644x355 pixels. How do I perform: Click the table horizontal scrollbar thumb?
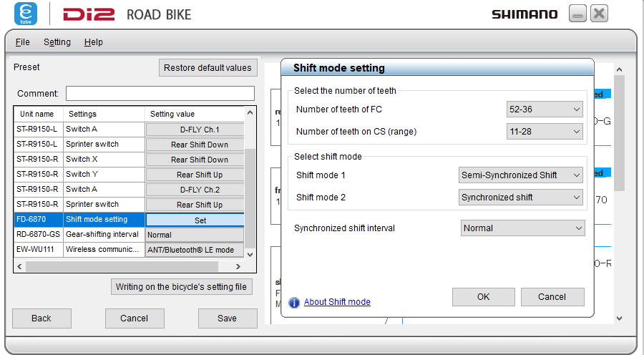click(122, 266)
